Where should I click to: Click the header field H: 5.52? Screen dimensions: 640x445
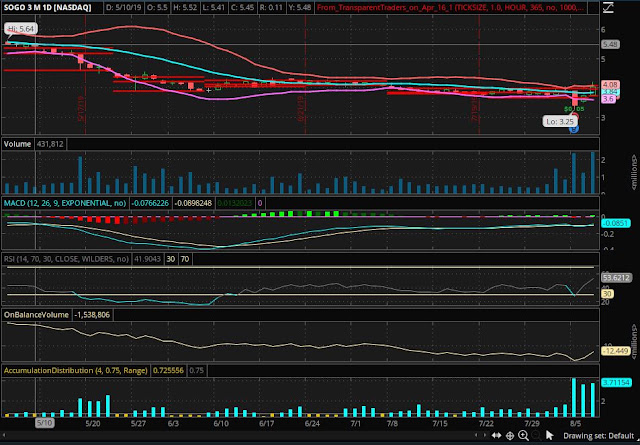click(x=186, y=7)
